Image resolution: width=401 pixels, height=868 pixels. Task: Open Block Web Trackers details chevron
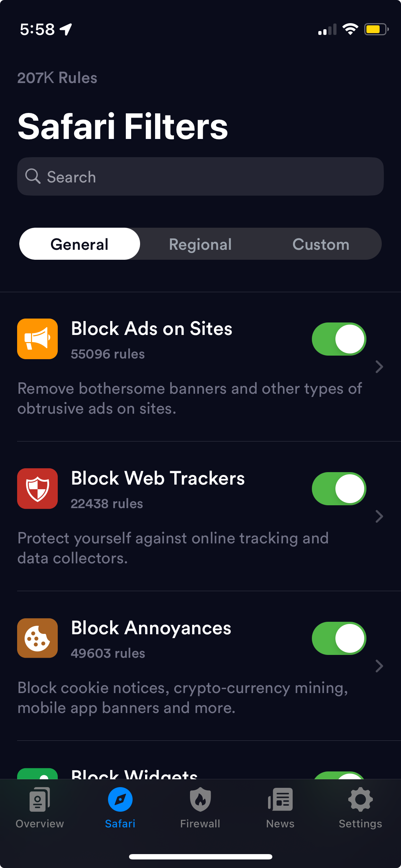pos(379,516)
